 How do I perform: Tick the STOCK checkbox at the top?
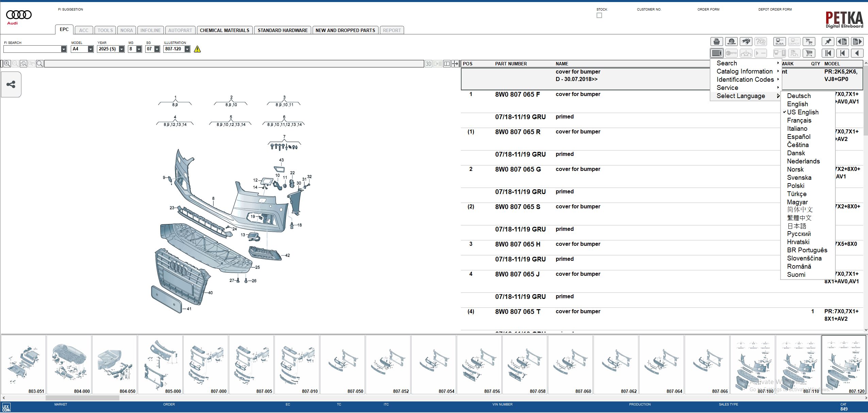click(600, 15)
